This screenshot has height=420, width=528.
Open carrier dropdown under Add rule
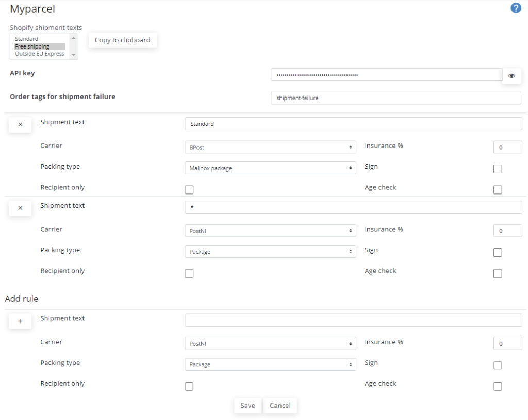click(270, 344)
